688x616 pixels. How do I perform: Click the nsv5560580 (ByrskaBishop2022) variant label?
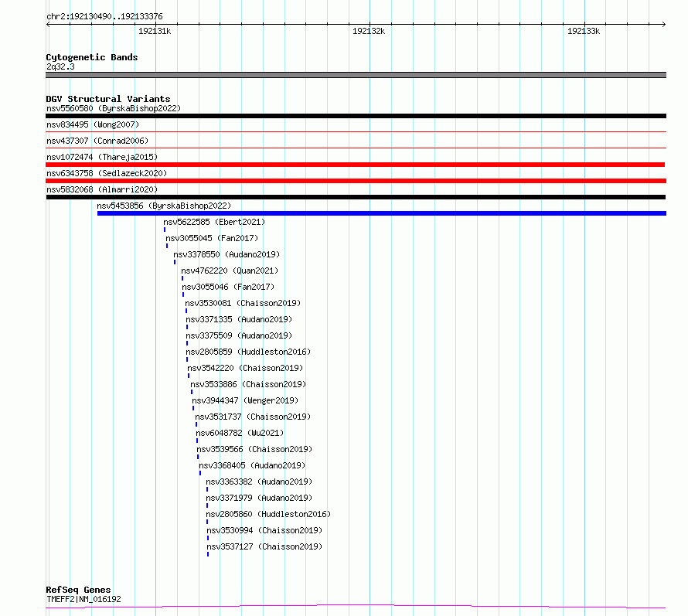click(114, 108)
